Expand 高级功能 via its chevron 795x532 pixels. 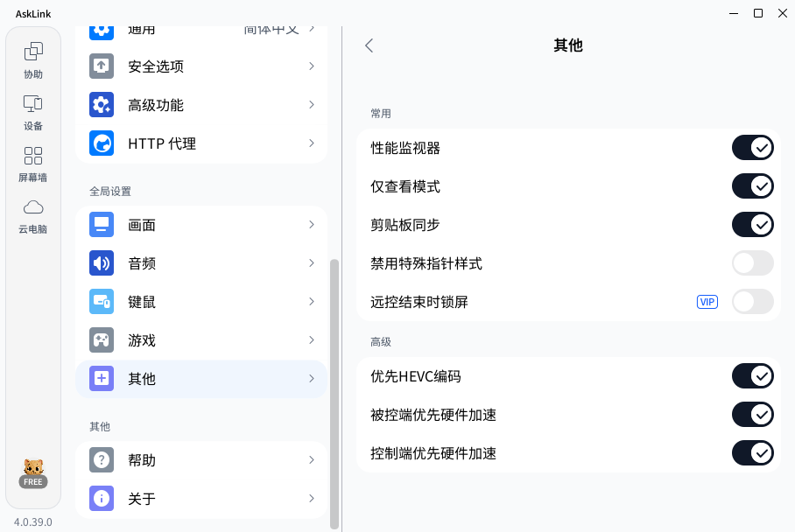[x=312, y=105]
